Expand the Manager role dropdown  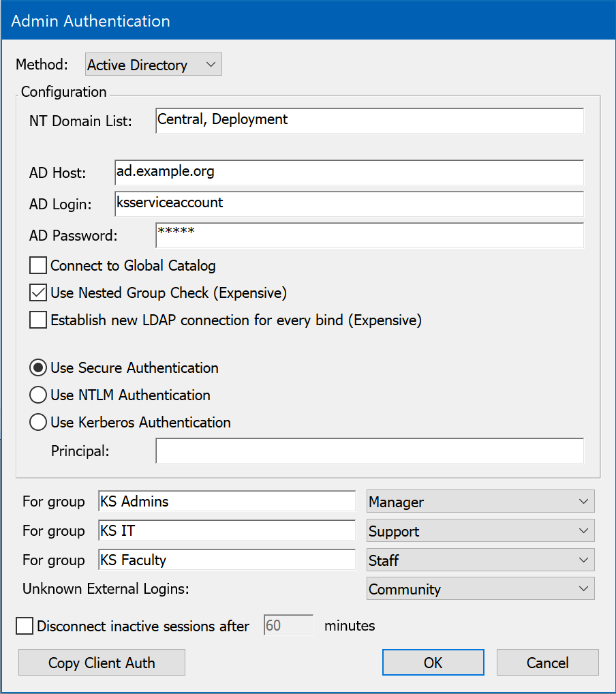tap(480, 502)
